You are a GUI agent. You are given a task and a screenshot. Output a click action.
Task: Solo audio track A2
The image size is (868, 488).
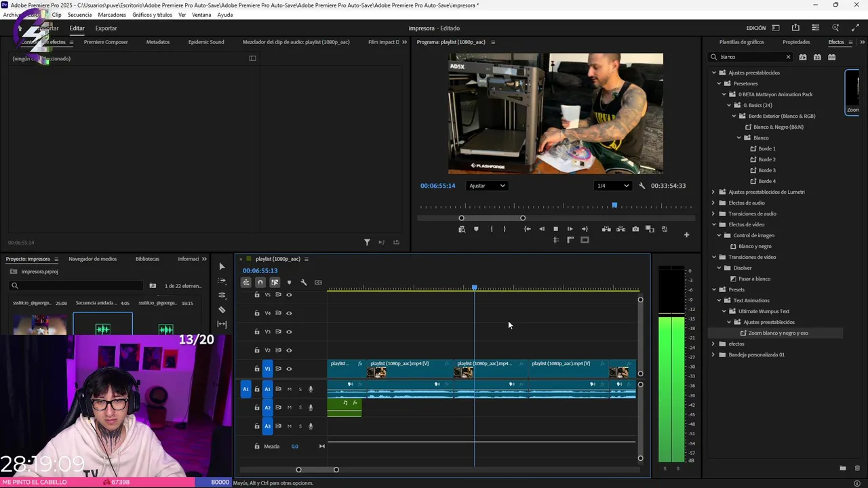coord(300,407)
